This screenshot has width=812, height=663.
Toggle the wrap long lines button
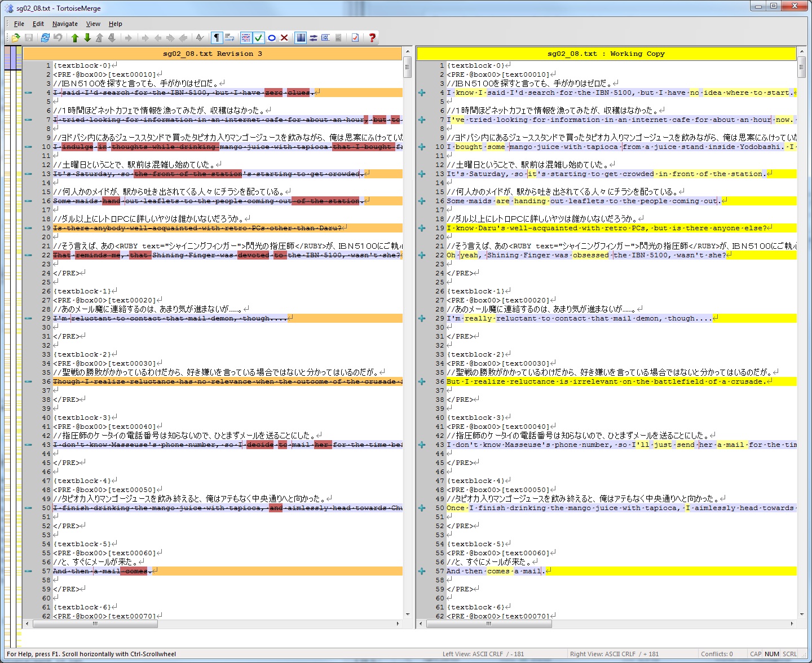230,38
